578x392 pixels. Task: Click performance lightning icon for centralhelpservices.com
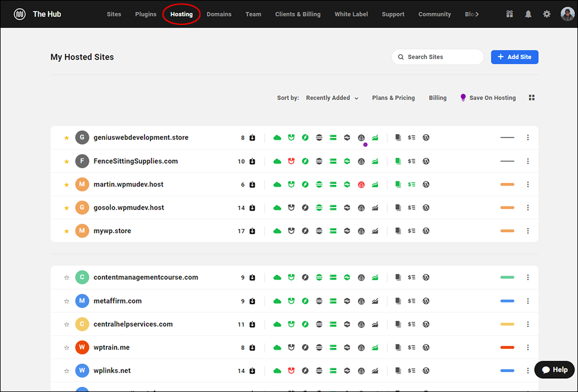pyautogui.click(x=305, y=324)
